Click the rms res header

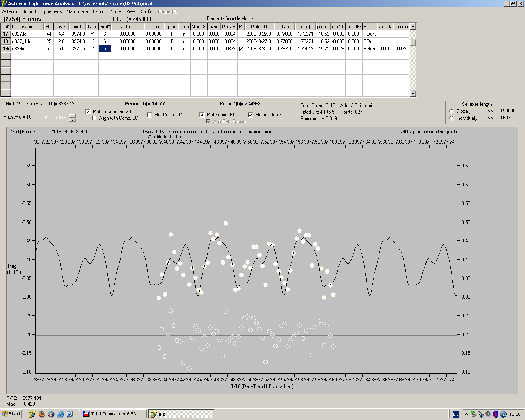point(401,27)
